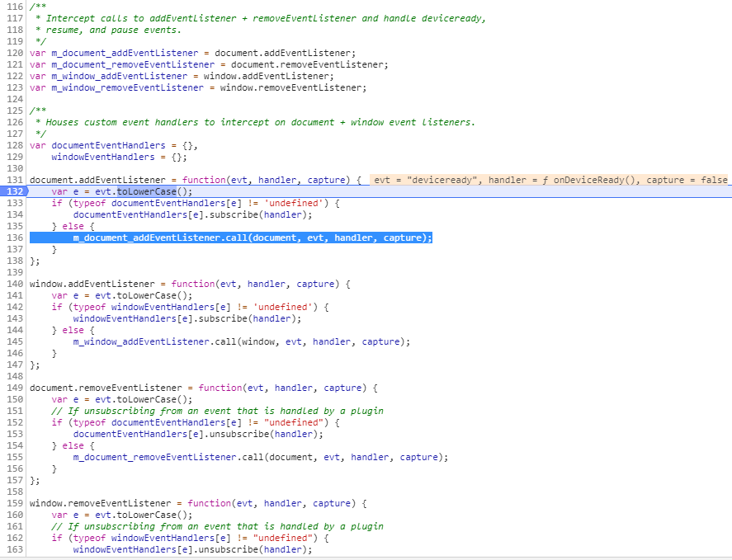
Task: Click comment on line 151 about unsubscribing
Action: 217,411
